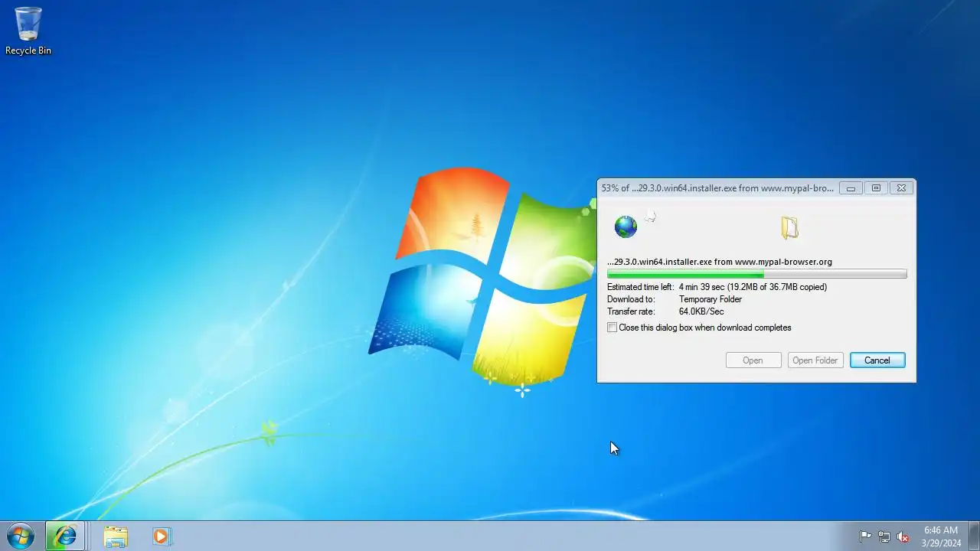Viewport: 980px width, 551px height.
Task: Click the disabled Open Folder button
Action: pyautogui.click(x=815, y=360)
